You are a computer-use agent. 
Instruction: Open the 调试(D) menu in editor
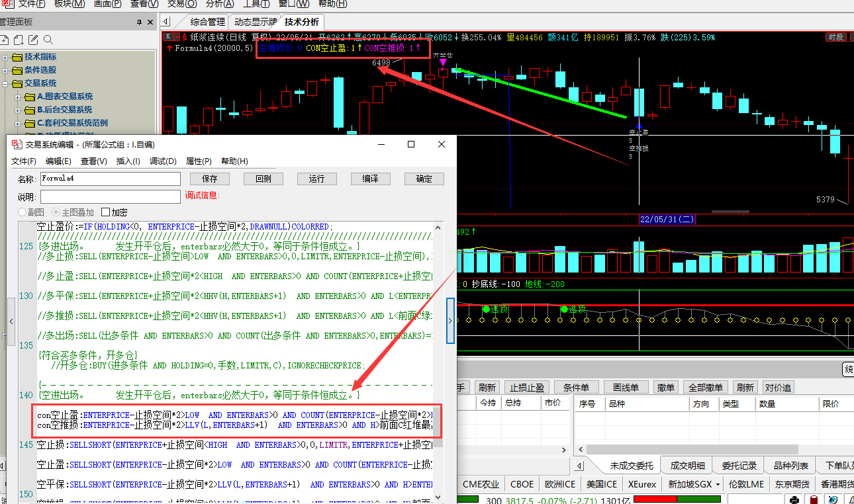[163, 161]
